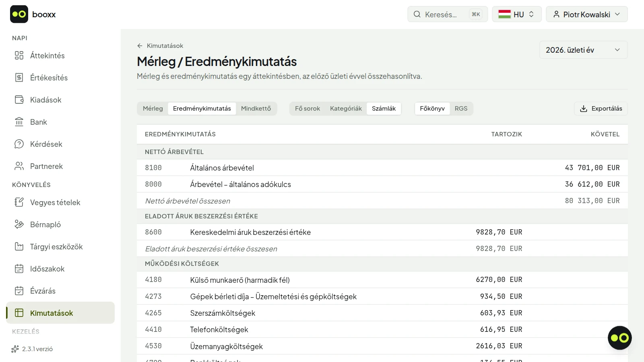This screenshot has width=644, height=362.
Task: Open the HU language selector
Action: [x=517, y=14]
